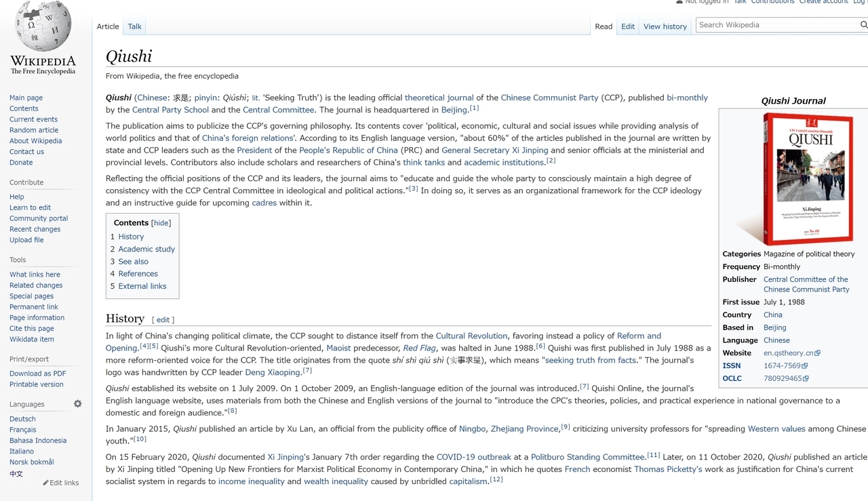Open the Cultural Revolution link
The image size is (868, 501).
pos(471,336)
